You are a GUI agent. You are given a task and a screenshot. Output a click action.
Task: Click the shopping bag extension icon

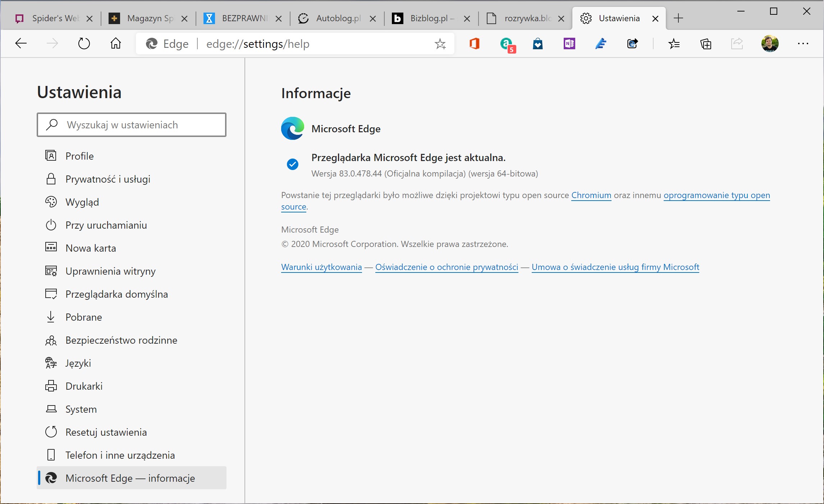click(x=538, y=44)
